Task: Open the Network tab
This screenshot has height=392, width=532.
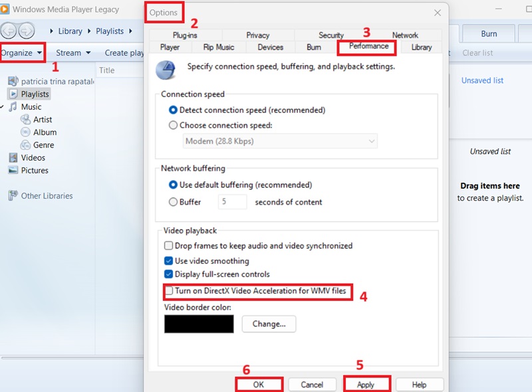Action: (405, 35)
